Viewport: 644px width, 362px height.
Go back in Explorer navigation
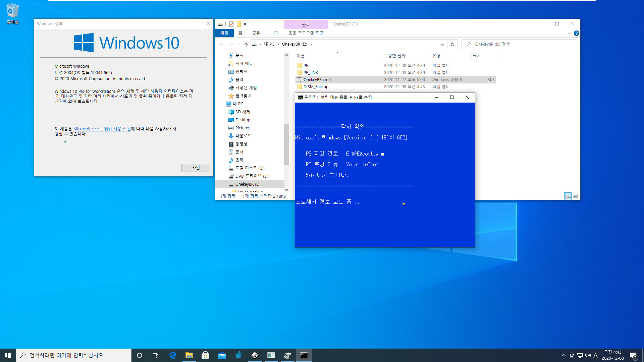click(x=221, y=44)
